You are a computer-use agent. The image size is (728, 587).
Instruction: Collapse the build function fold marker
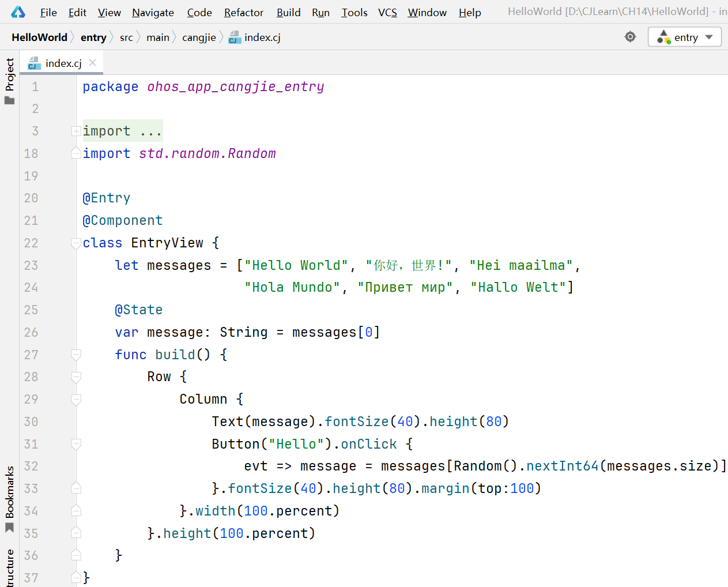(76, 355)
